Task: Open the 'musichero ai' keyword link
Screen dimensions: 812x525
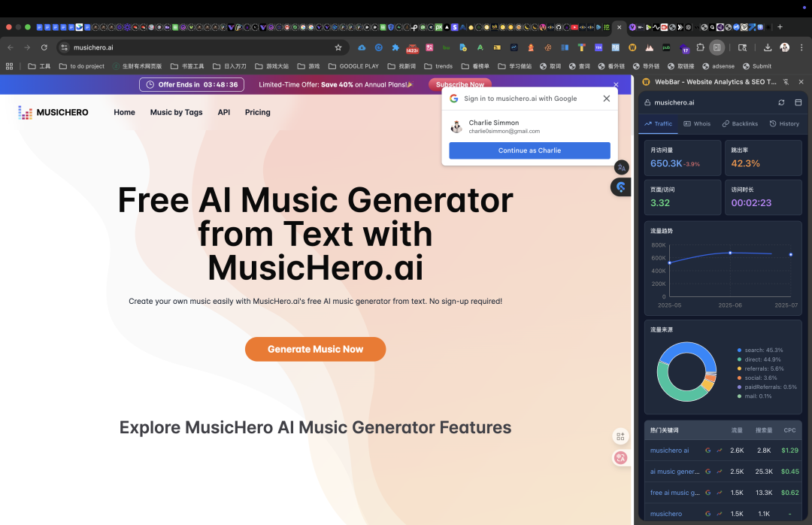Action: coord(669,451)
